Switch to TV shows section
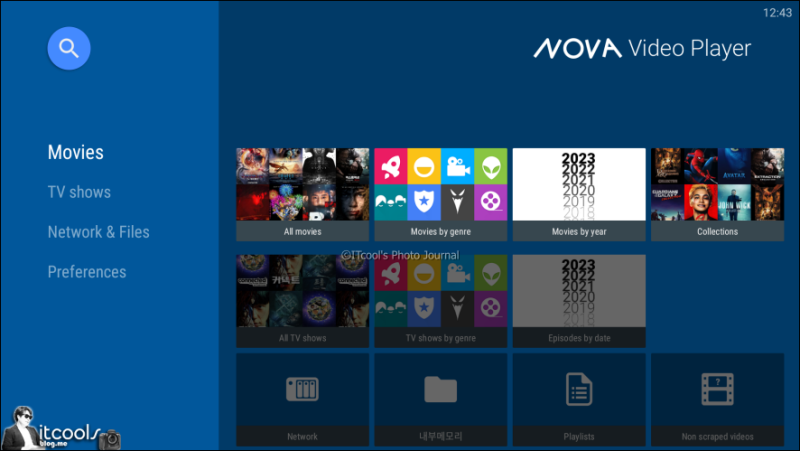Image resolution: width=800 pixels, height=451 pixels. tap(79, 192)
